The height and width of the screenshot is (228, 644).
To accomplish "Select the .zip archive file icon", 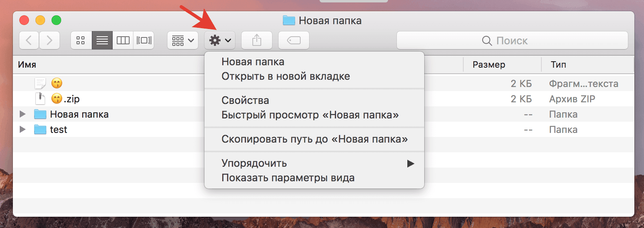I will point(40,99).
